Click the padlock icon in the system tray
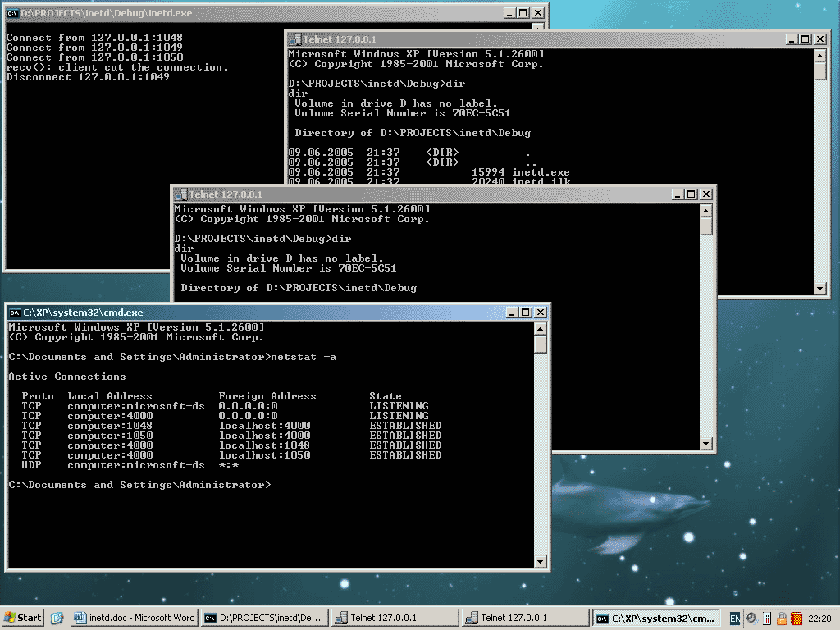This screenshot has height=630, width=840. (782, 618)
